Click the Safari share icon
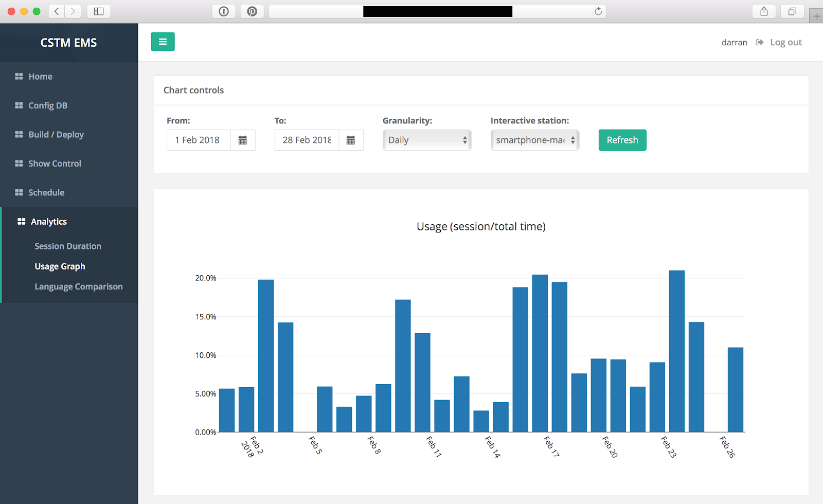Image resolution: width=823 pixels, height=504 pixels. 764,11
